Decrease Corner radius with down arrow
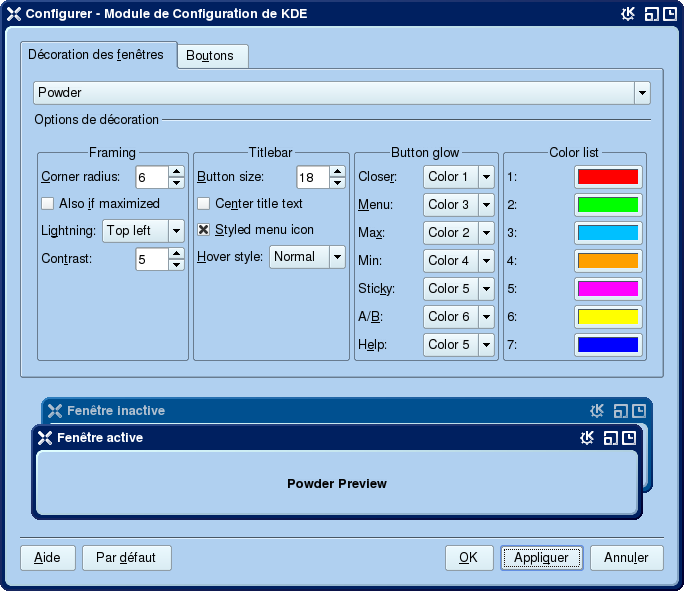This screenshot has width=684, height=591. [x=176, y=183]
